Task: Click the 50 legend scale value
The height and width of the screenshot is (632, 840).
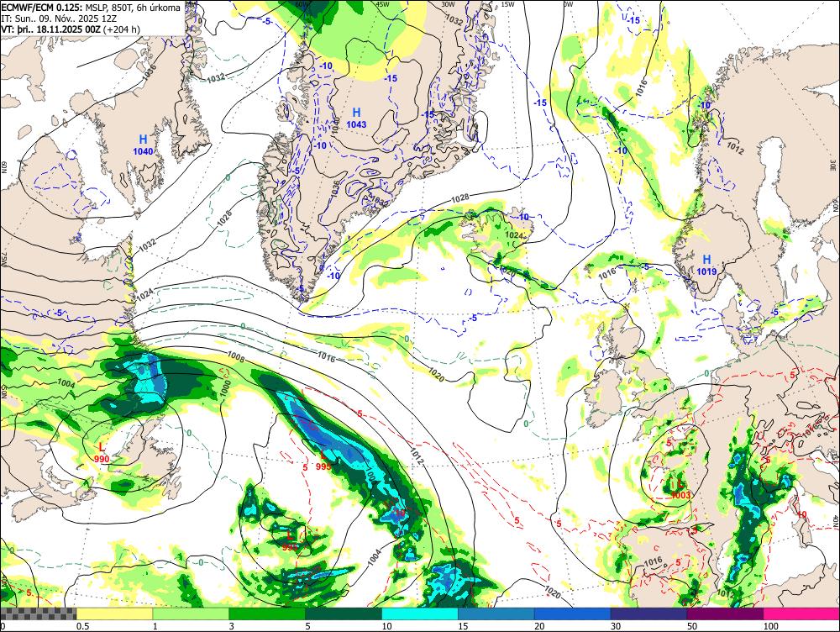Action: [x=692, y=626]
